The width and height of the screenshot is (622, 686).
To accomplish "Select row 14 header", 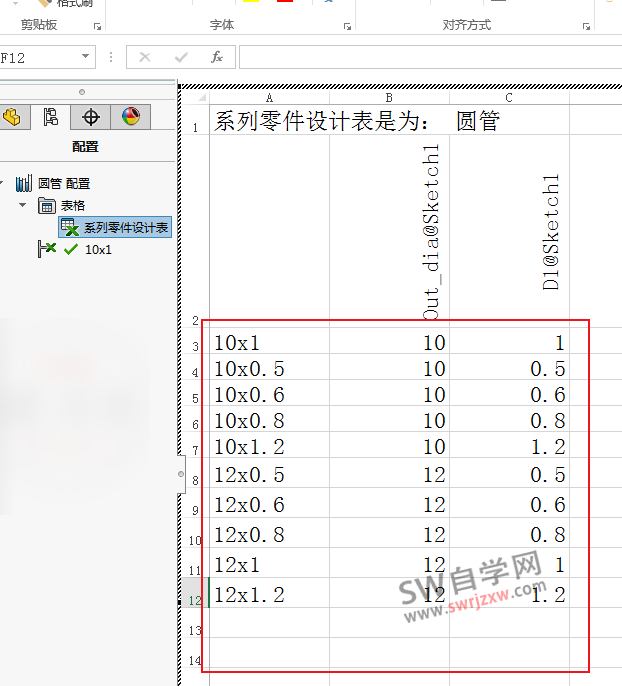I will click(195, 652).
